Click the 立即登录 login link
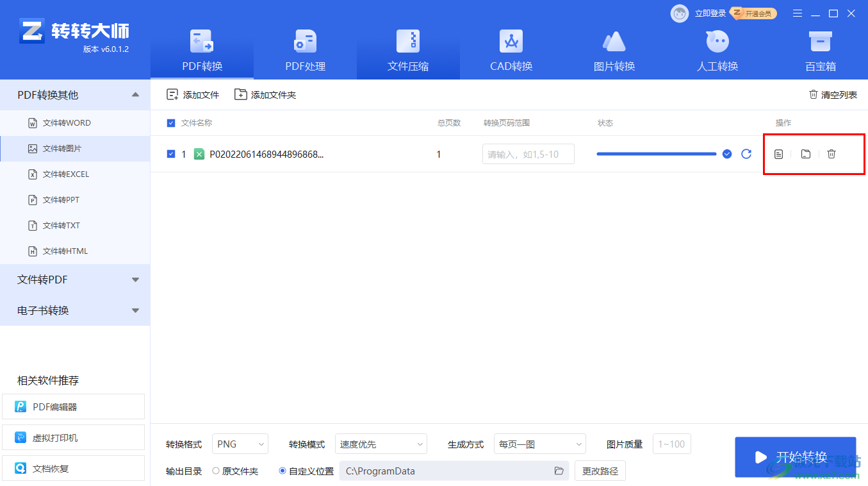 (710, 13)
